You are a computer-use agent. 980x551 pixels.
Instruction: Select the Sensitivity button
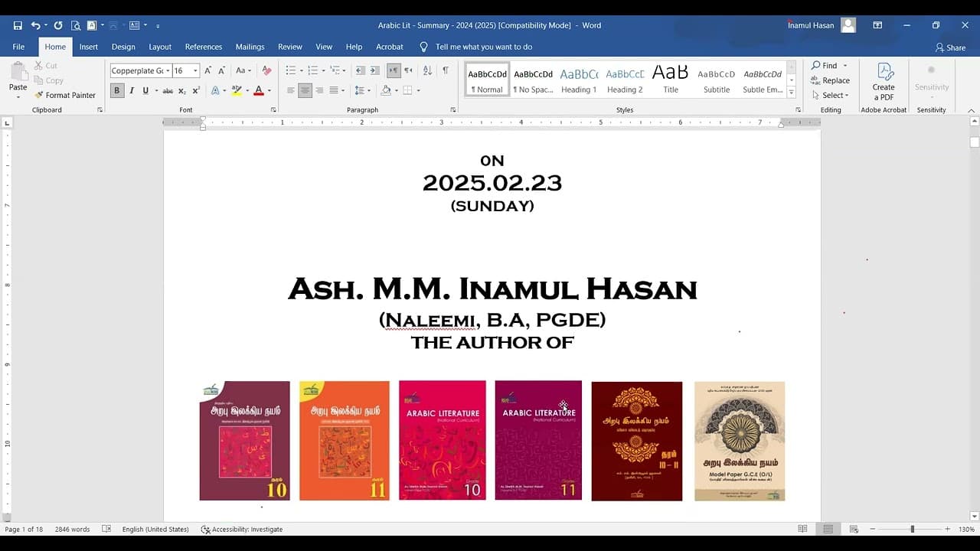tap(931, 80)
